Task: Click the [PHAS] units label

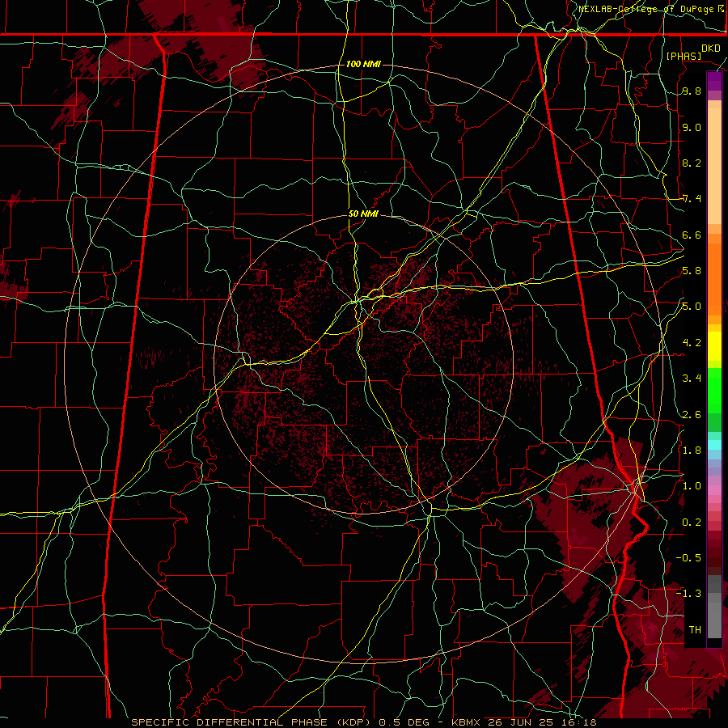Action: coord(684,56)
